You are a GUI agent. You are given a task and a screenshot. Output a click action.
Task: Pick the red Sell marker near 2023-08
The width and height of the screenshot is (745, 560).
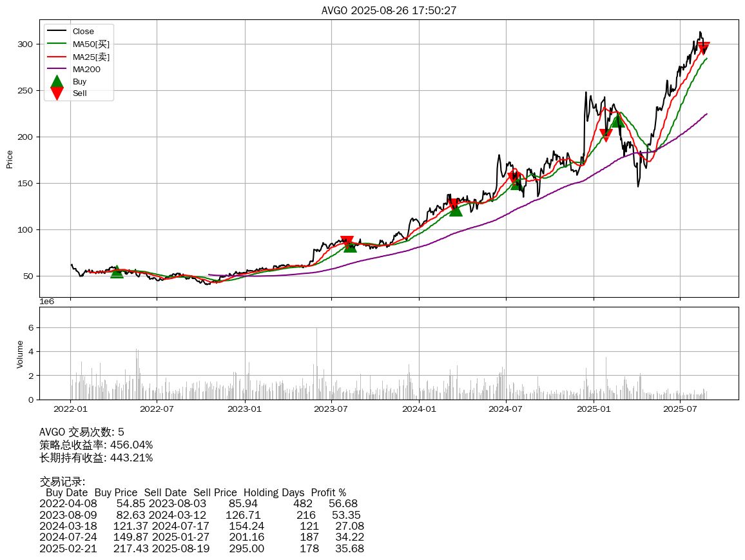pos(347,242)
